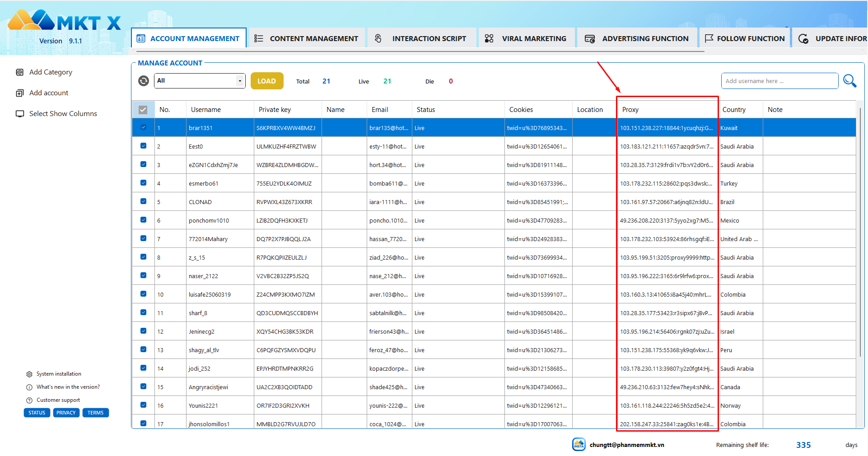Switch to Viral Marketing tab

click(x=526, y=38)
